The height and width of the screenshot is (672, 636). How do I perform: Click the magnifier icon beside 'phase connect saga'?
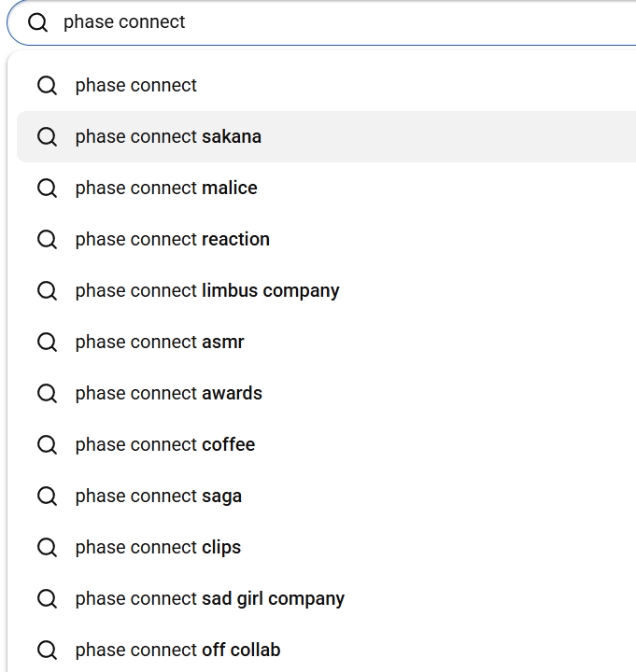coord(47,497)
